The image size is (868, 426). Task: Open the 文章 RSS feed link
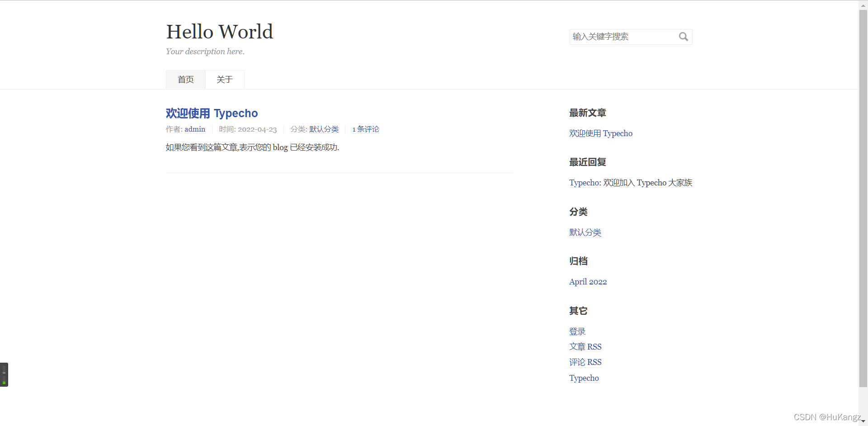[585, 347]
